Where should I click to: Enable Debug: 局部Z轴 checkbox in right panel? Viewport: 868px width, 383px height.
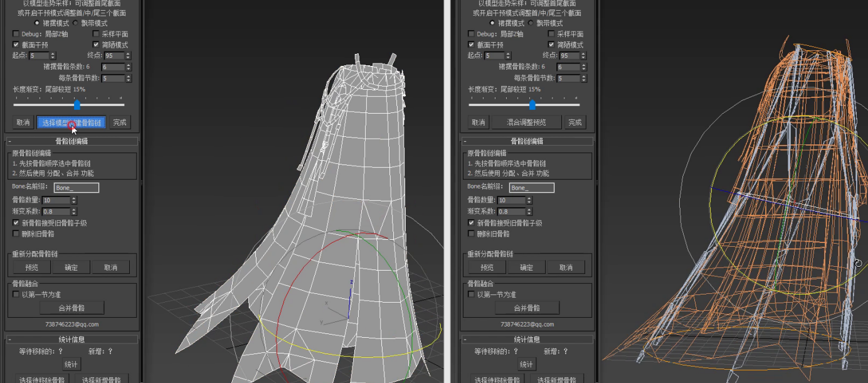point(471,34)
